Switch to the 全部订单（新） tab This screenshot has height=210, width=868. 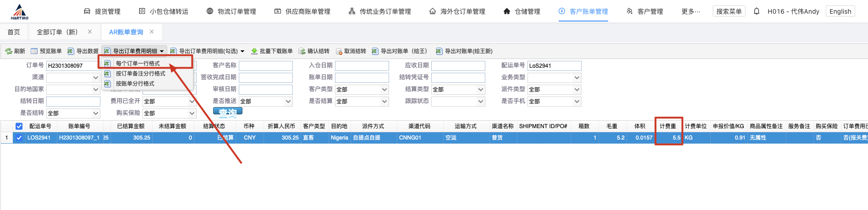(57, 32)
